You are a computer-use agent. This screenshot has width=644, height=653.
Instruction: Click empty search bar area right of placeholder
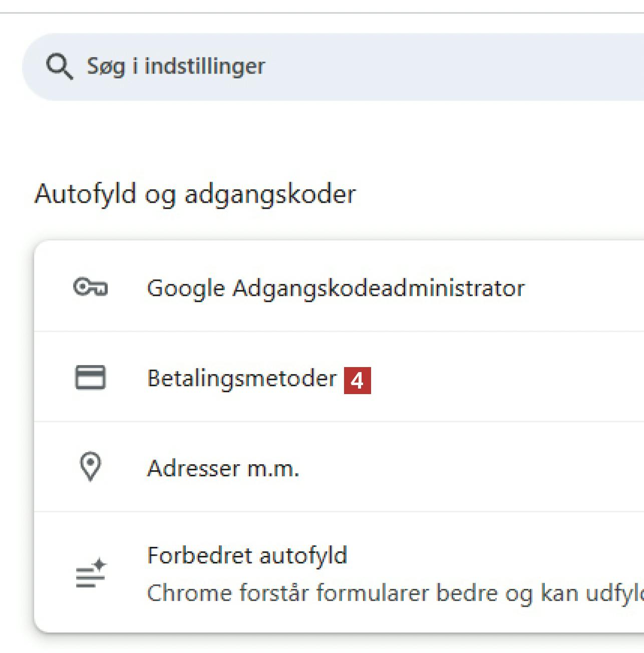[x=451, y=67]
